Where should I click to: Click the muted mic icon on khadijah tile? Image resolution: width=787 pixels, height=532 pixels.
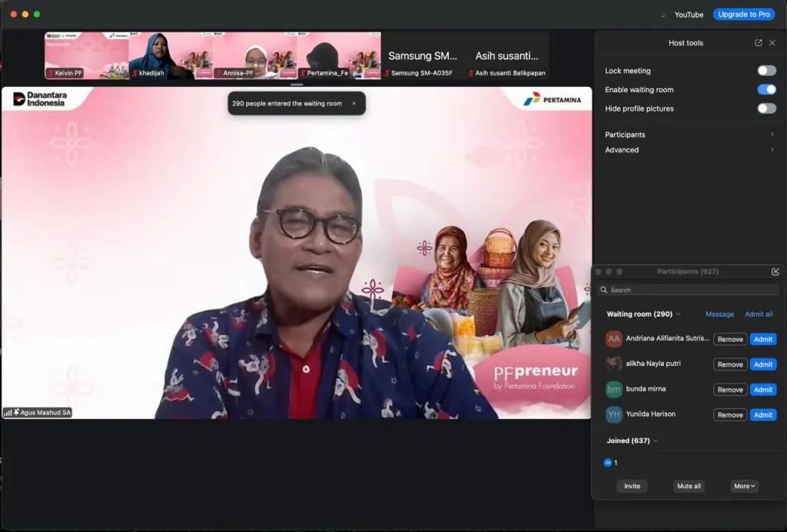135,73
